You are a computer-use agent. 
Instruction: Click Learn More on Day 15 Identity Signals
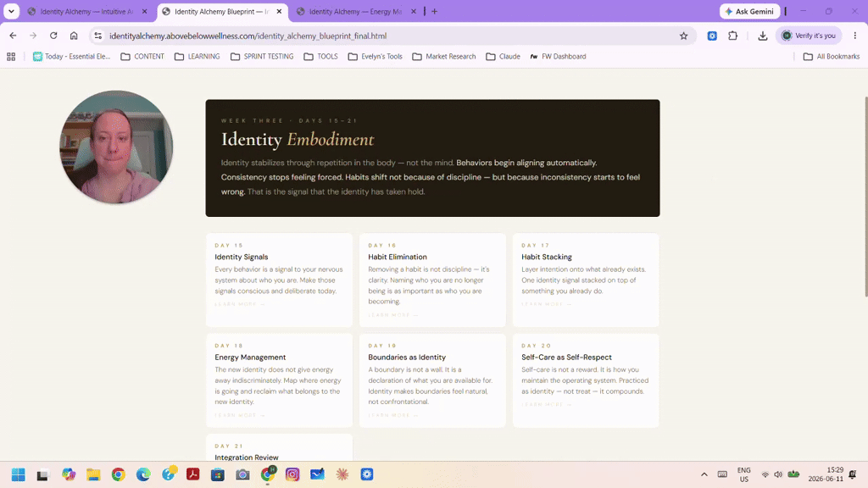[240, 304]
